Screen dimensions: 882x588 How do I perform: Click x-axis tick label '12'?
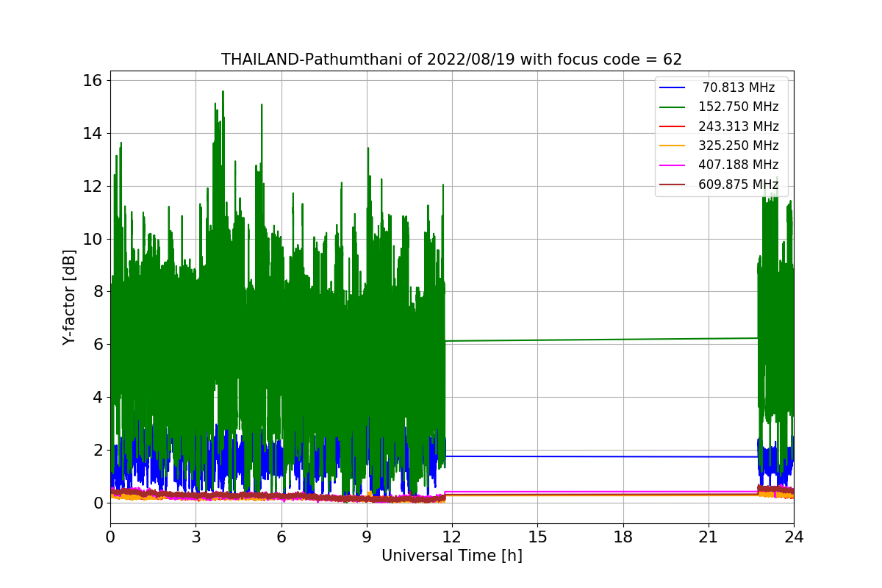click(x=452, y=537)
